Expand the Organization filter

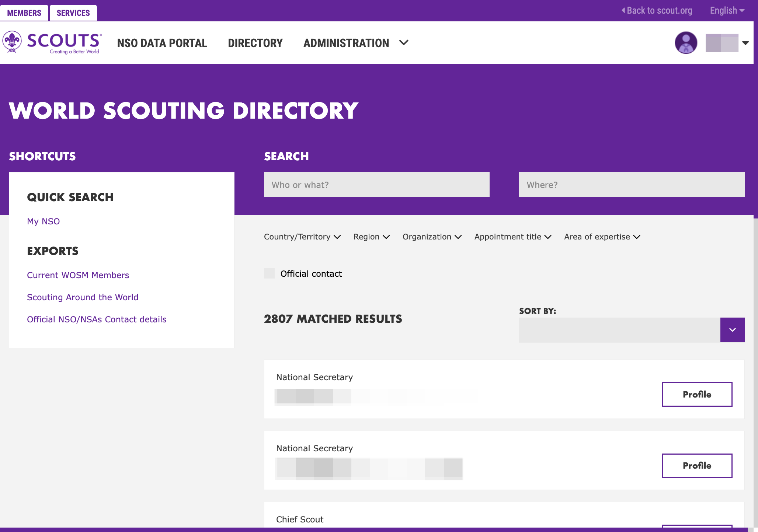pyautogui.click(x=432, y=237)
